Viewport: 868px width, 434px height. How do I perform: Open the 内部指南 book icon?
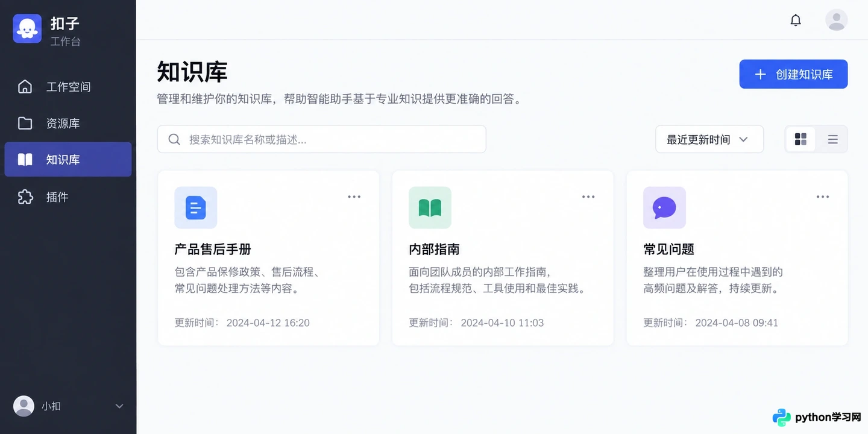[430, 207]
